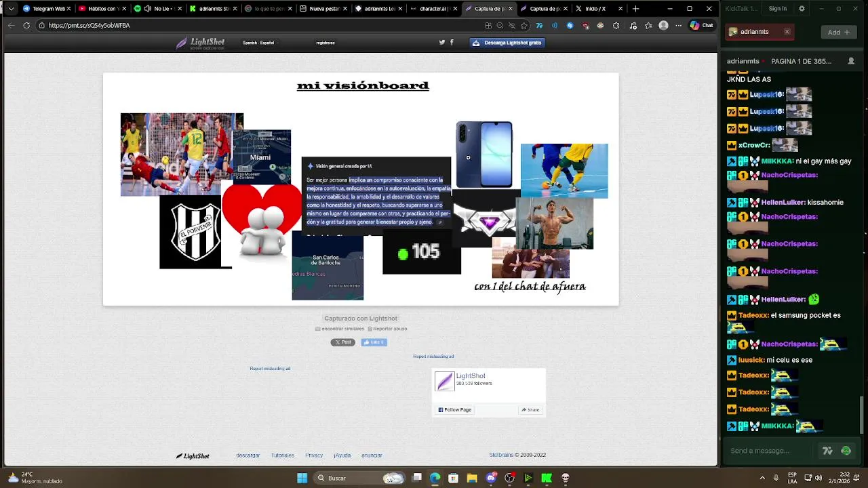Open the Skillbrains footer link
This screenshot has height=488, width=868.
[501, 455]
